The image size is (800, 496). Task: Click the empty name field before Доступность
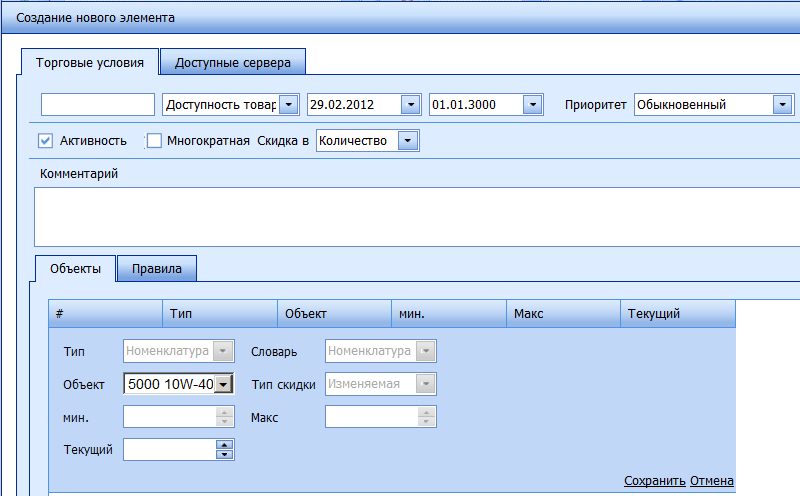(98, 105)
